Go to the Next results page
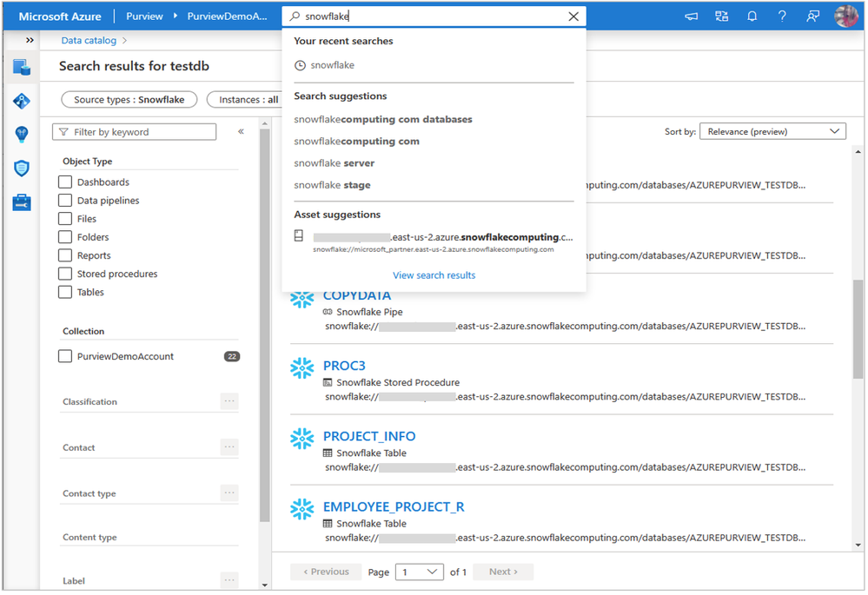Viewport: 868px width, 595px height. 503,572
